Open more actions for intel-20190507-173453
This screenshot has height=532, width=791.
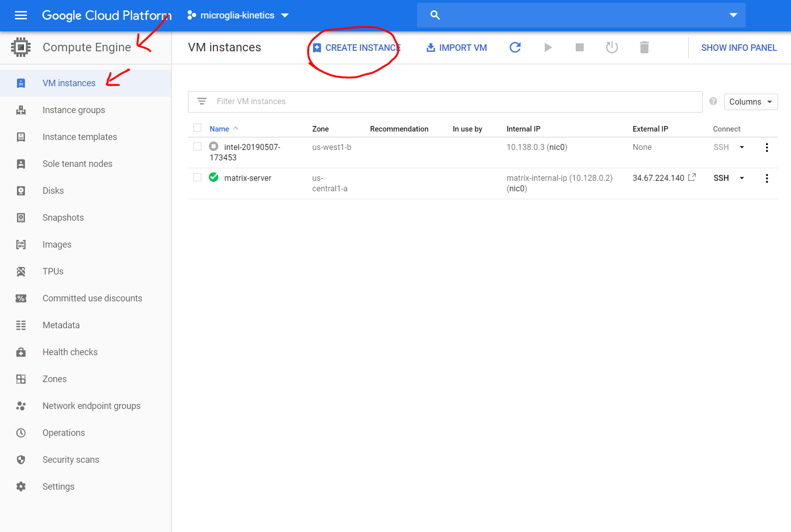(767, 147)
